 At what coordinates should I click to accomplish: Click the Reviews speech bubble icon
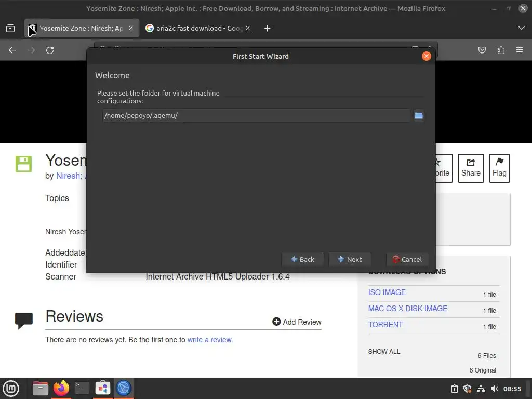tap(24, 321)
